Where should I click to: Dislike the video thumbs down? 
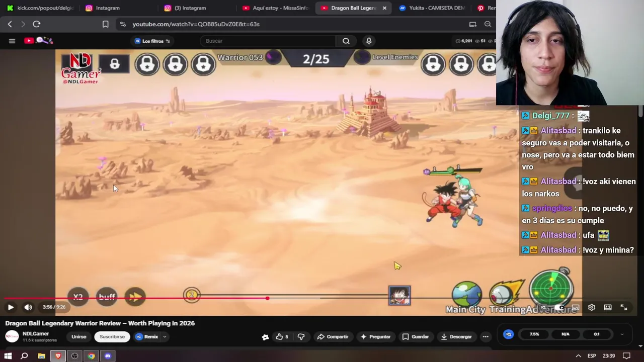point(301,337)
